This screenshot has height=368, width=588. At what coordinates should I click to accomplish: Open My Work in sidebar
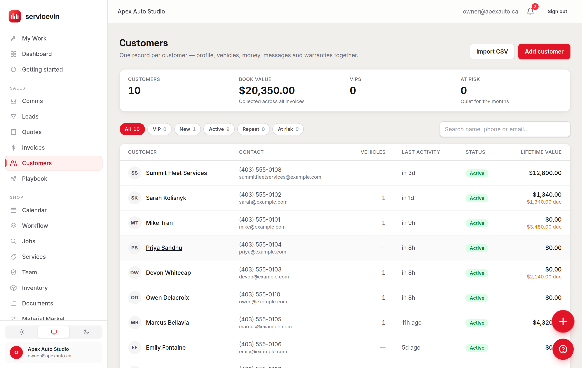pyautogui.click(x=54, y=38)
